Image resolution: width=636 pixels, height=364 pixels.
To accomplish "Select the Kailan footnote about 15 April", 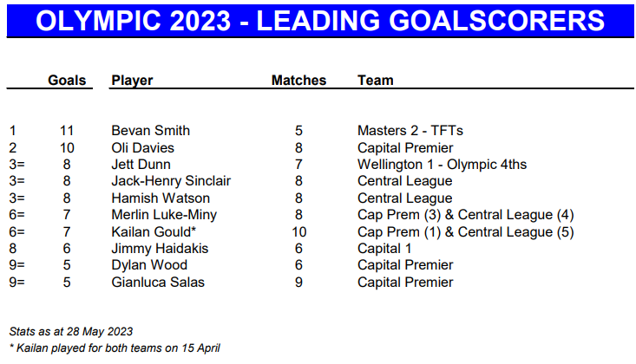I will [114, 348].
